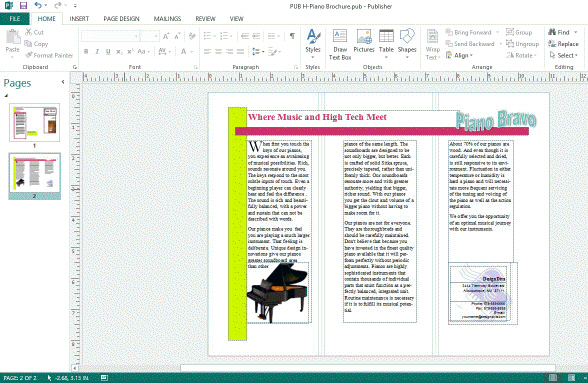Click the Justify alignment icon
This screenshot has width=588, height=383.
241,51
